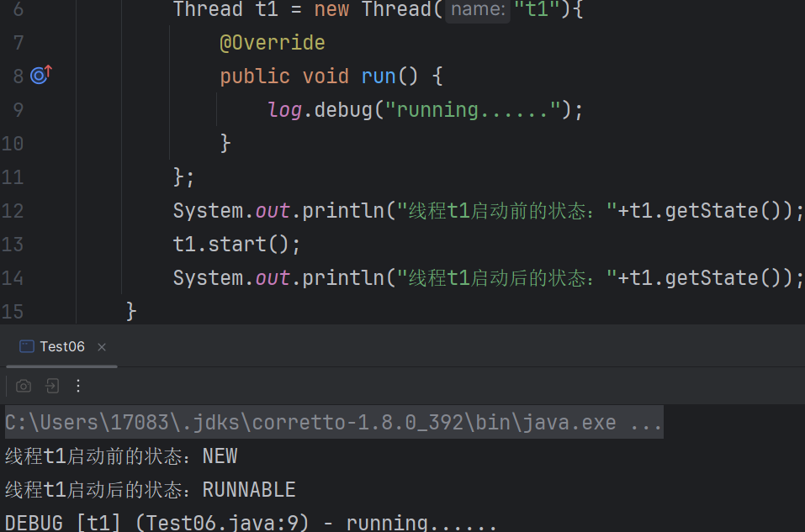Close the Test06 run tab
This screenshot has width=805, height=532.
coord(102,347)
